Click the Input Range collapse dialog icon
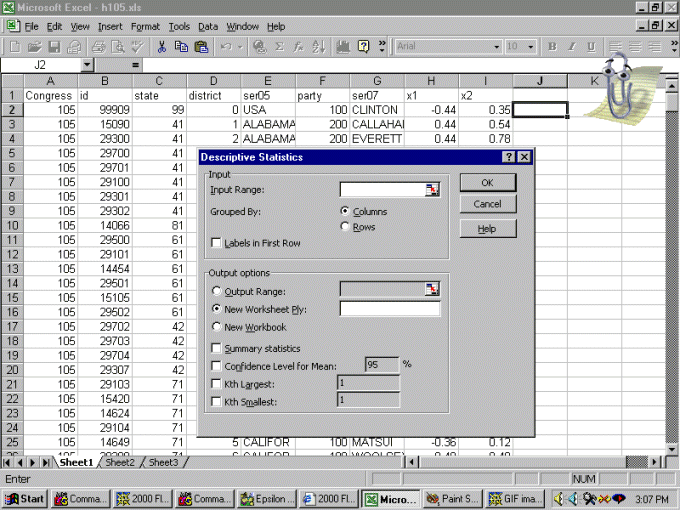The width and height of the screenshot is (680, 510). click(x=432, y=189)
